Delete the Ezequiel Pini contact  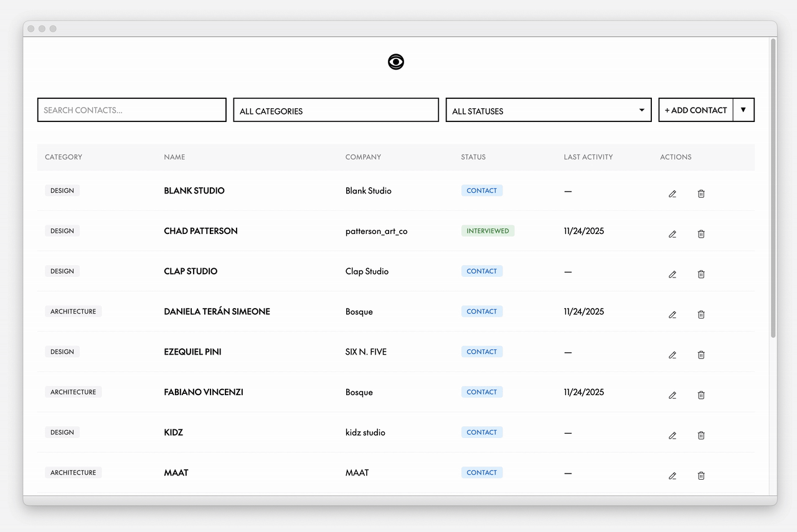701,355
